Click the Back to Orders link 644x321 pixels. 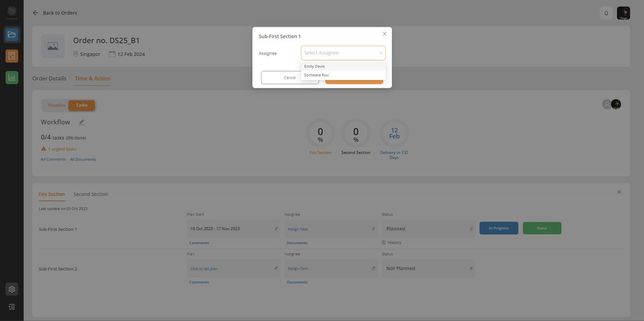(60, 13)
